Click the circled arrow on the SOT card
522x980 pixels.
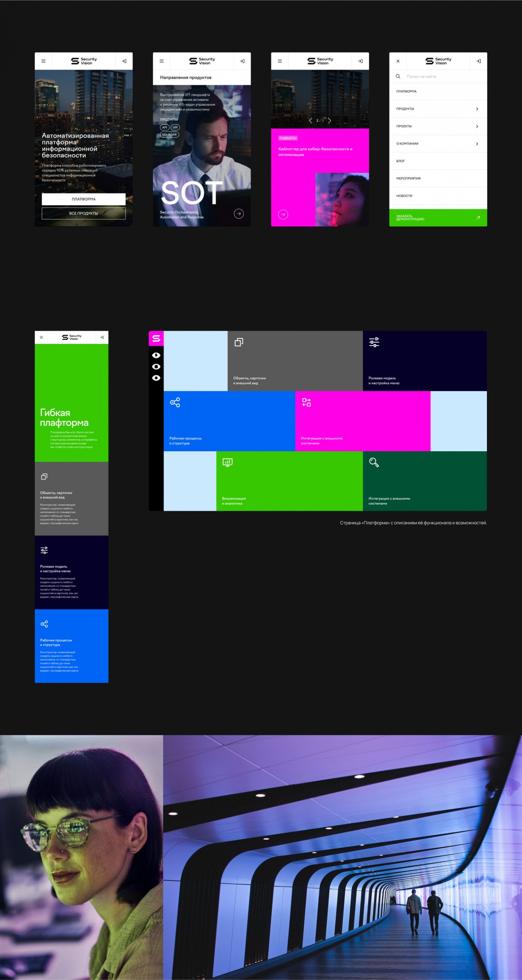coord(239,214)
